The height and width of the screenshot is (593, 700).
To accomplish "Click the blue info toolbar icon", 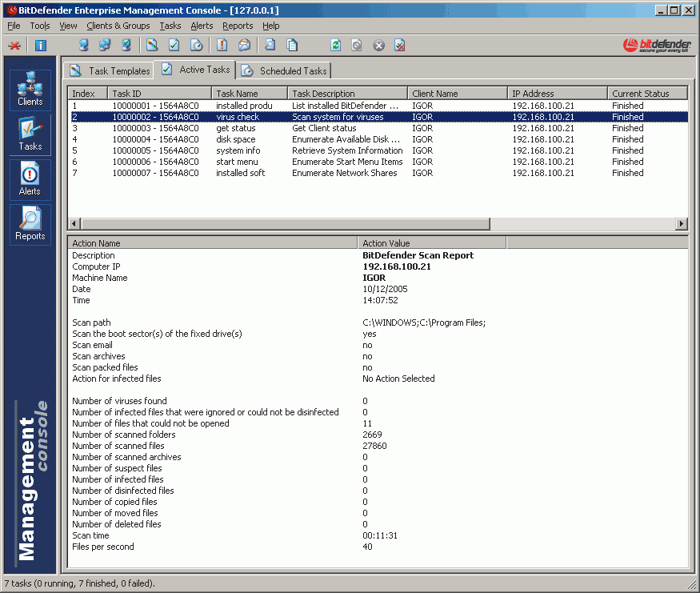I will 41,46.
